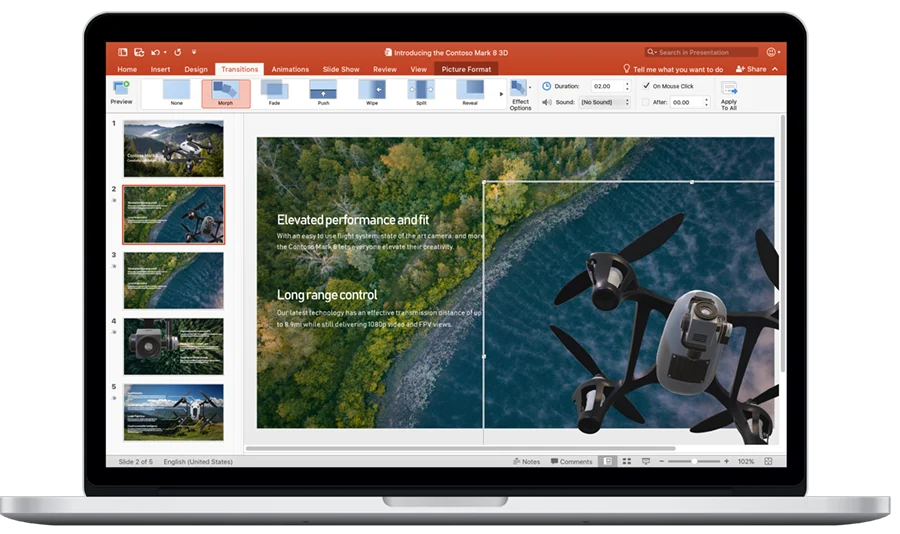Switch to Normal view icon
This screenshot has height=534, width=900.
[x=607, y=461]
